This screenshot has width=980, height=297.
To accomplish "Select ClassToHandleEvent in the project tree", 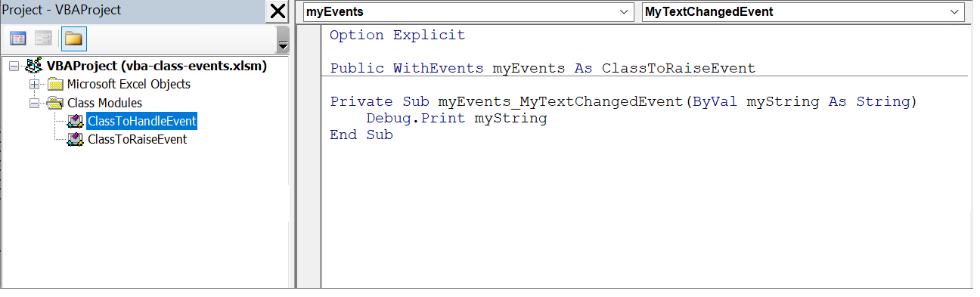I will (141, 121).
